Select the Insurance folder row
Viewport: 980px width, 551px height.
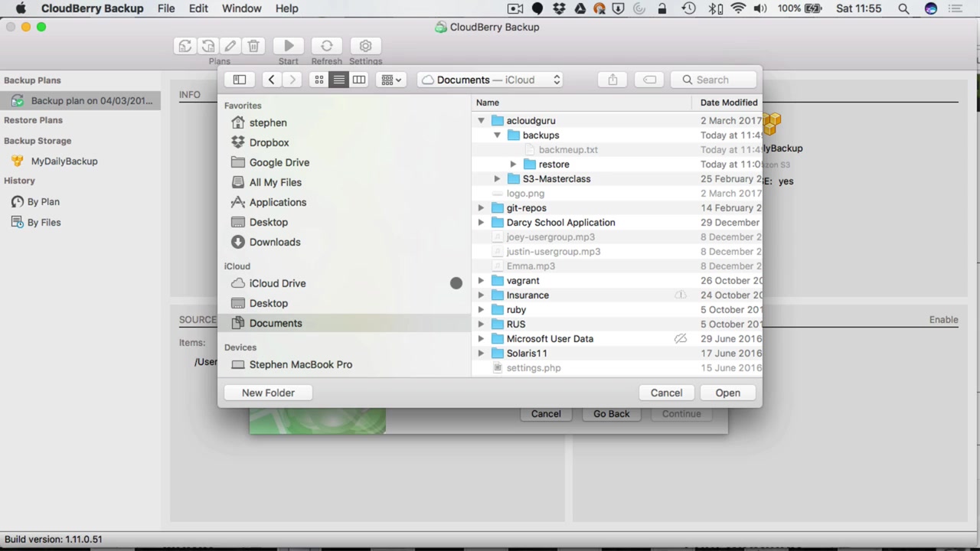coord(617,295)
